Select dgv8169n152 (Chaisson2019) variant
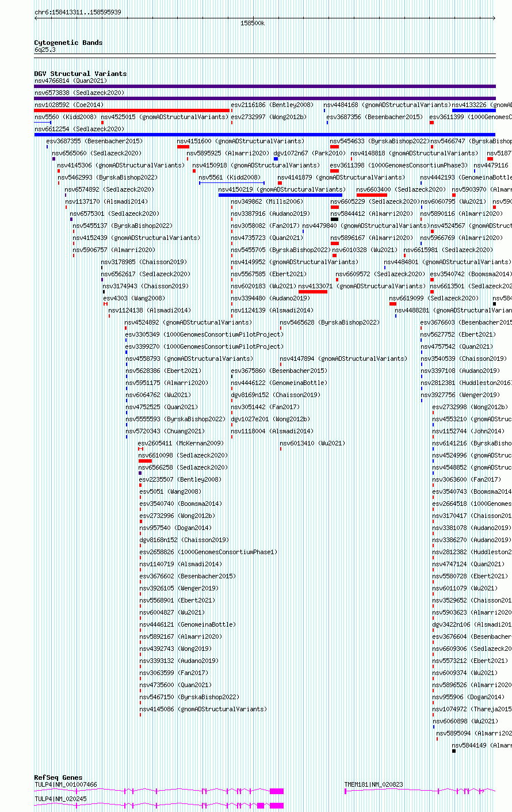This screenshot has height=812, width=512. [276, 395]
